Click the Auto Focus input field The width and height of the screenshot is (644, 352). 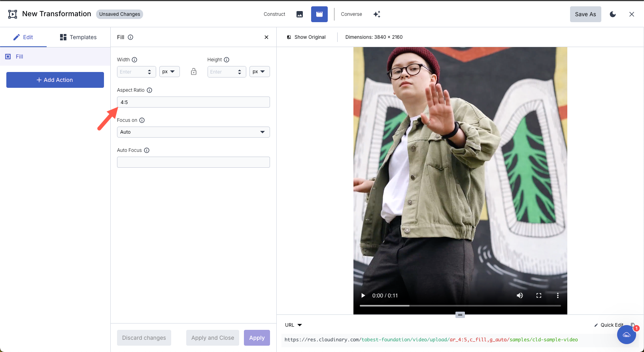[193, 162]
